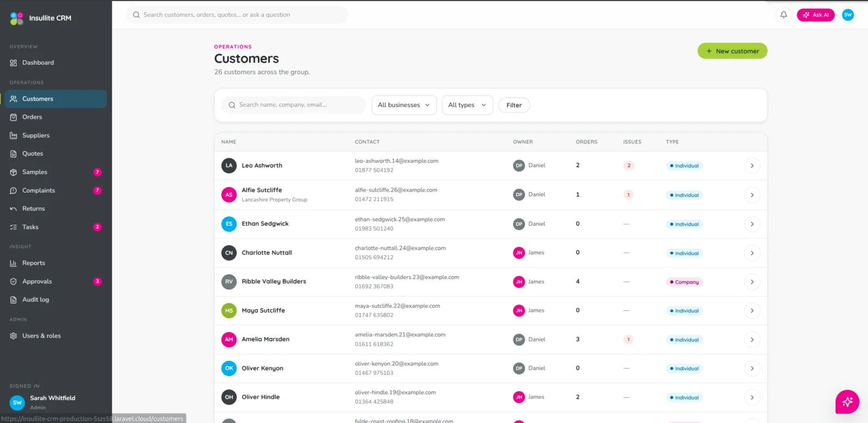This screenshot has height=423, width=868.
Task: Open Alfie Sutcliffe row chevron
Action: coord(752,195)
